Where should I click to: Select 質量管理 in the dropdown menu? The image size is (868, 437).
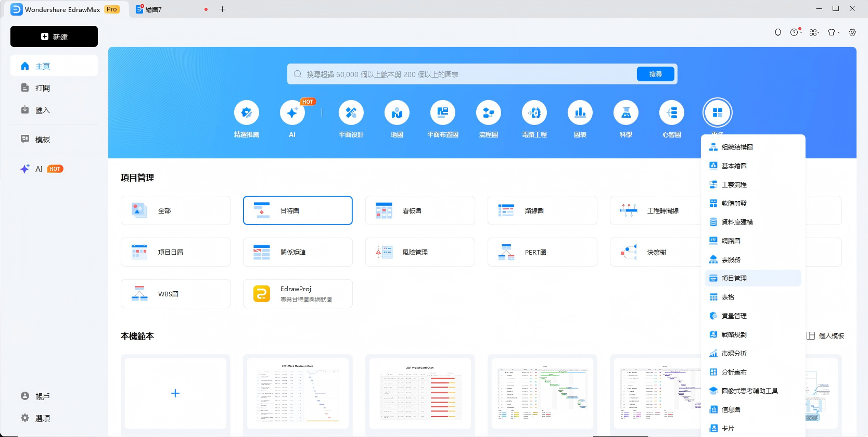(x=753, y=316)
